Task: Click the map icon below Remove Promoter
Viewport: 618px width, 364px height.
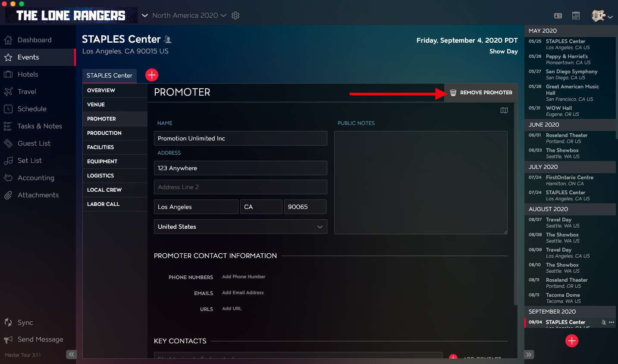Action: pos(504,110)
